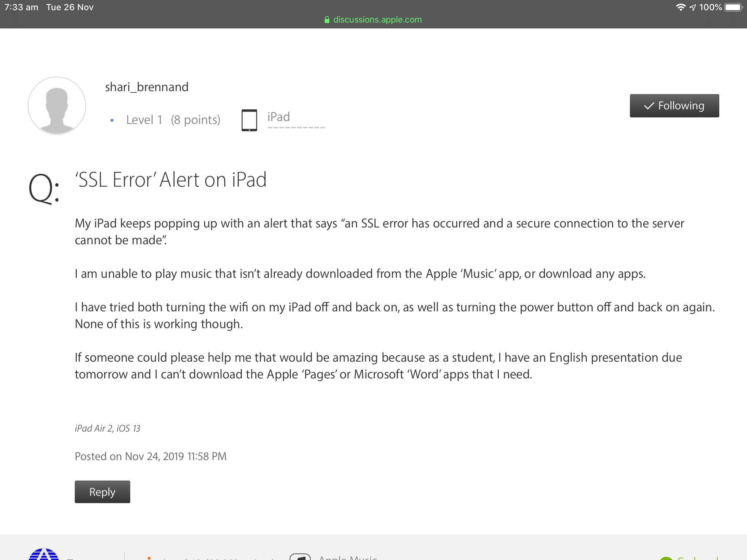Toggle the Following button off

tap(674, 106)
